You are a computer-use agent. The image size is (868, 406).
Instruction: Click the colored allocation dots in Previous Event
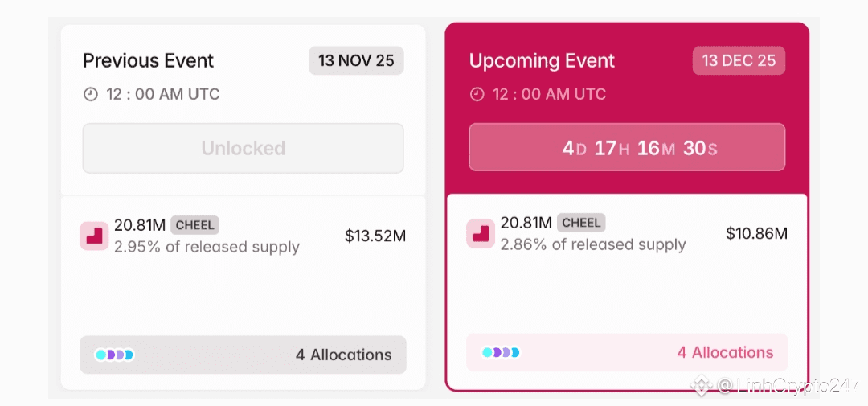(114, 355)
